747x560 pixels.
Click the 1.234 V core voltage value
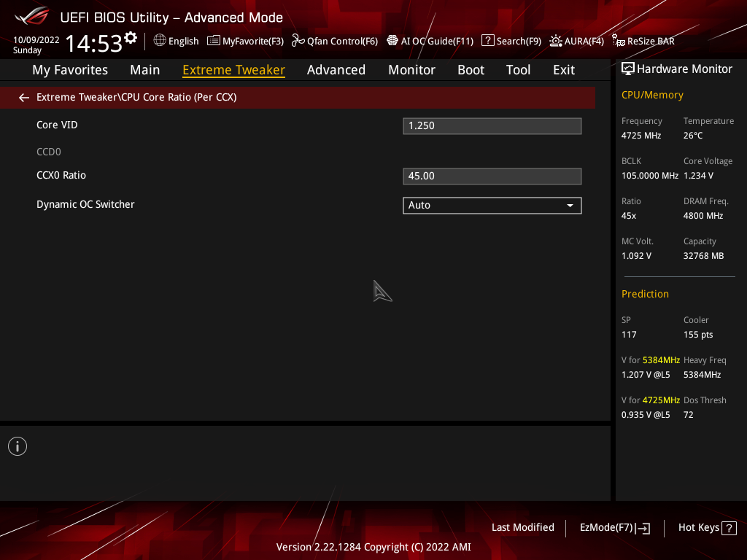pyautogui.click(x=698, y=176)
